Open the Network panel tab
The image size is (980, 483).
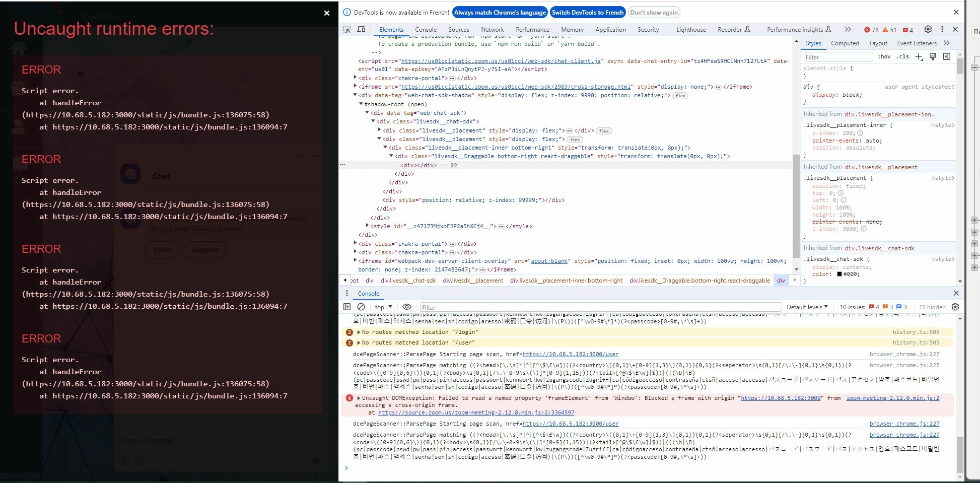tap(492, 30)
